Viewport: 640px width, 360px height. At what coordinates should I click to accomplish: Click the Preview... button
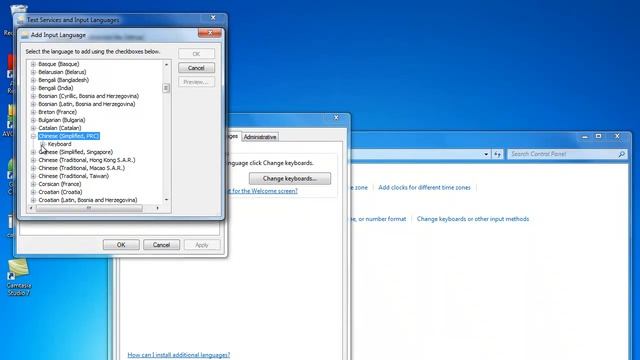click(x=196, y=82)
